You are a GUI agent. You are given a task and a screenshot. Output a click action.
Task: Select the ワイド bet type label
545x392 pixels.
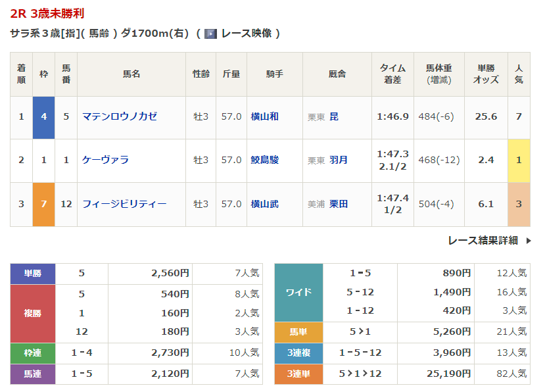click(298, 292)
